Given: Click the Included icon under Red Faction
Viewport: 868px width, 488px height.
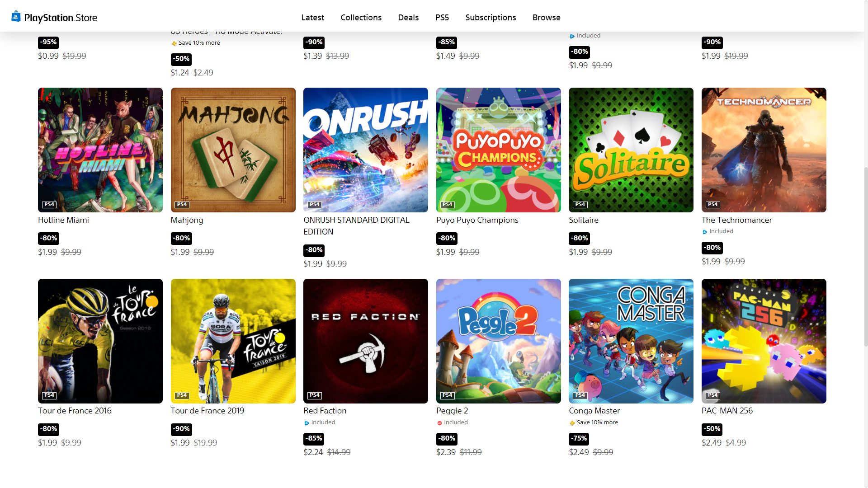Looking at the screenshot, I should click(307, 423).
